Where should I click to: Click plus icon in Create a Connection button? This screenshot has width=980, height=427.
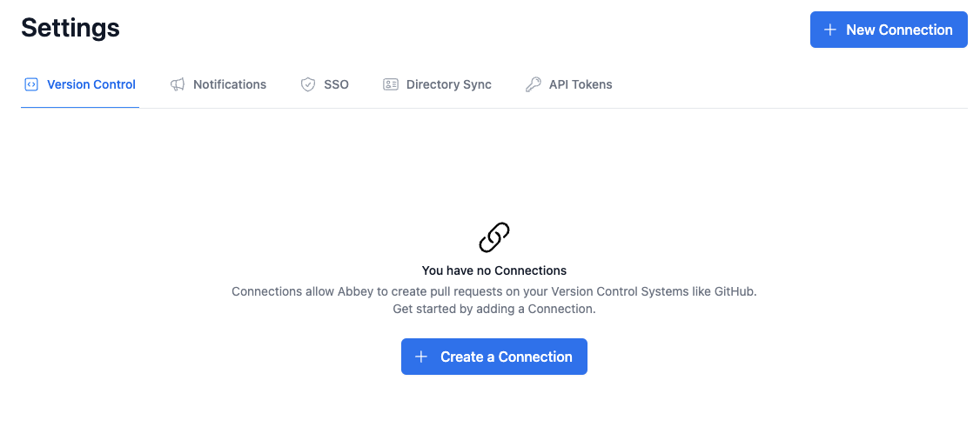point(421,357)
